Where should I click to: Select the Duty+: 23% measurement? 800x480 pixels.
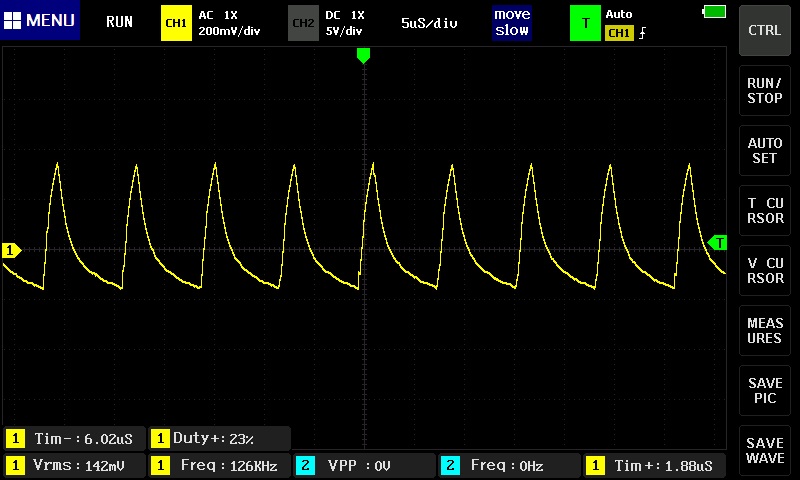point(219,439)
